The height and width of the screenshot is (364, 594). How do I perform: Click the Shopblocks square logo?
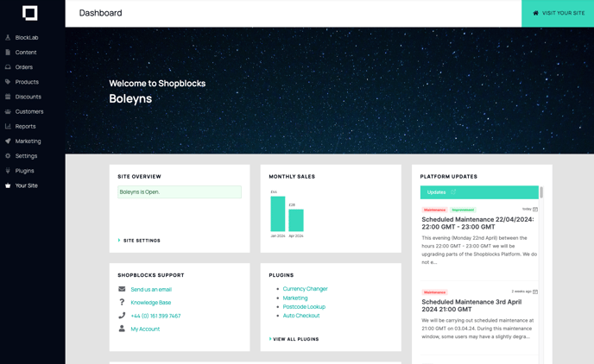click(29, 13)
